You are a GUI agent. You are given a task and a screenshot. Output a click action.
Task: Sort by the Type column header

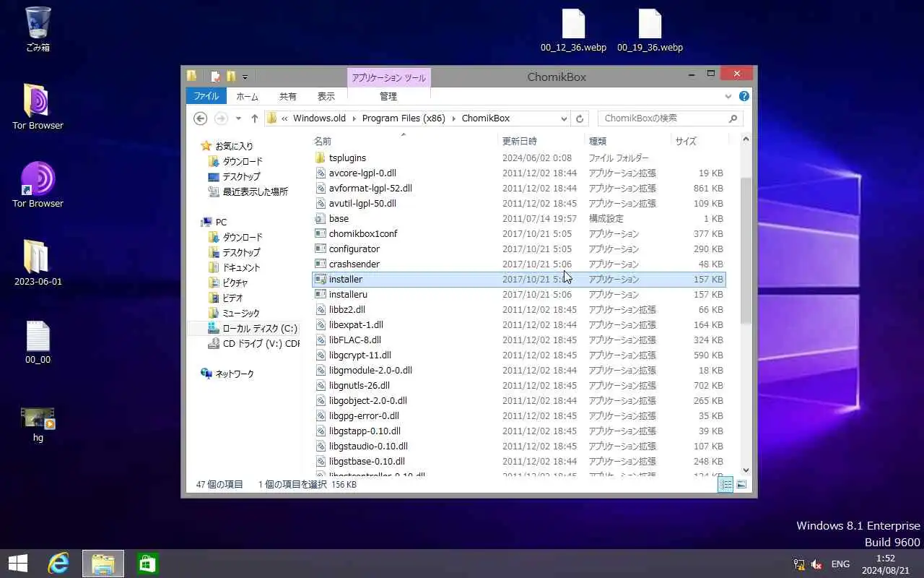[627, 141]
